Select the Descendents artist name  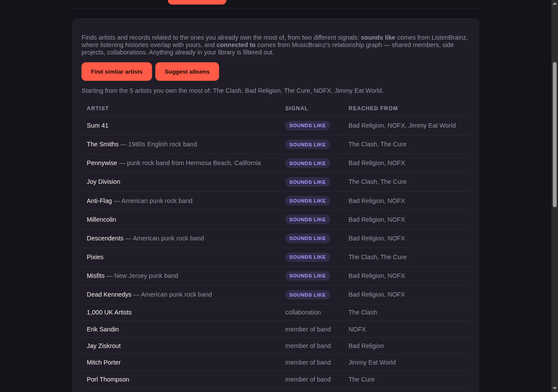105,238
